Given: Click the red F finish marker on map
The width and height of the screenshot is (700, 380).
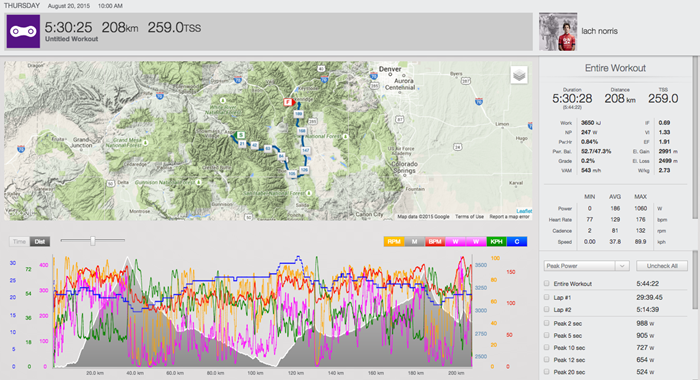Looking at the screenshot, I should coord(288,102).
